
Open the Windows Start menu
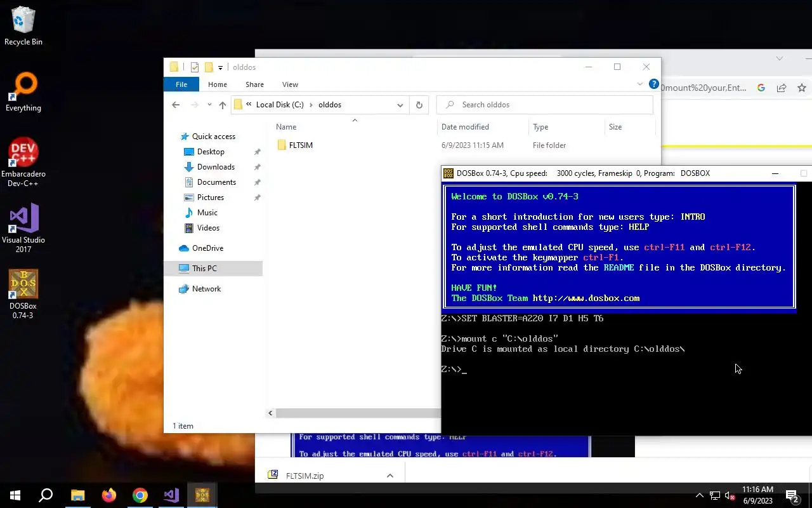pyautogui.click(x=15, y=495)
